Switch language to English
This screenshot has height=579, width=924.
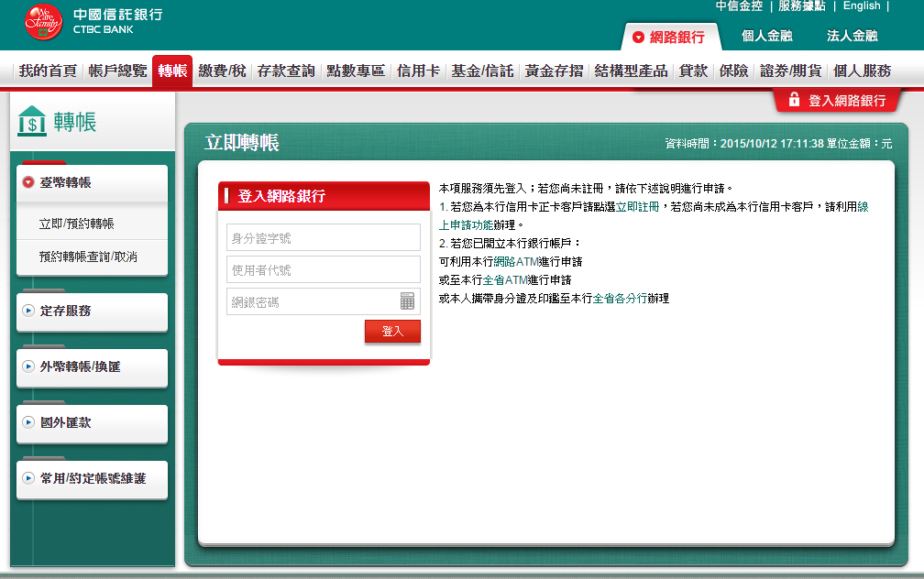click(862, 5)
